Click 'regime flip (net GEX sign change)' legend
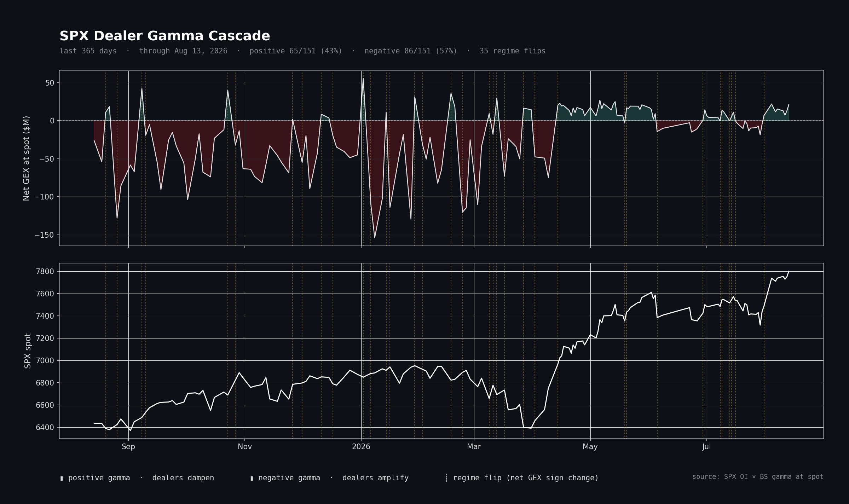The image size is (849, 504). click(526, 478)
